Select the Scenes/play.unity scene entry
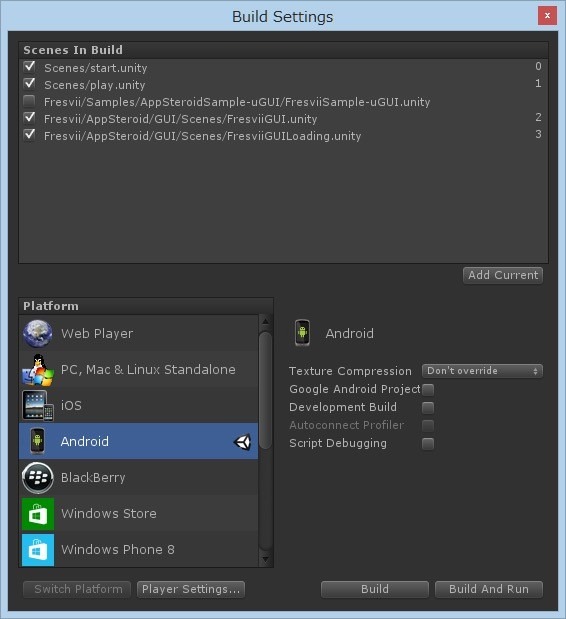This screenshot has height=619, width=566. 283,84
